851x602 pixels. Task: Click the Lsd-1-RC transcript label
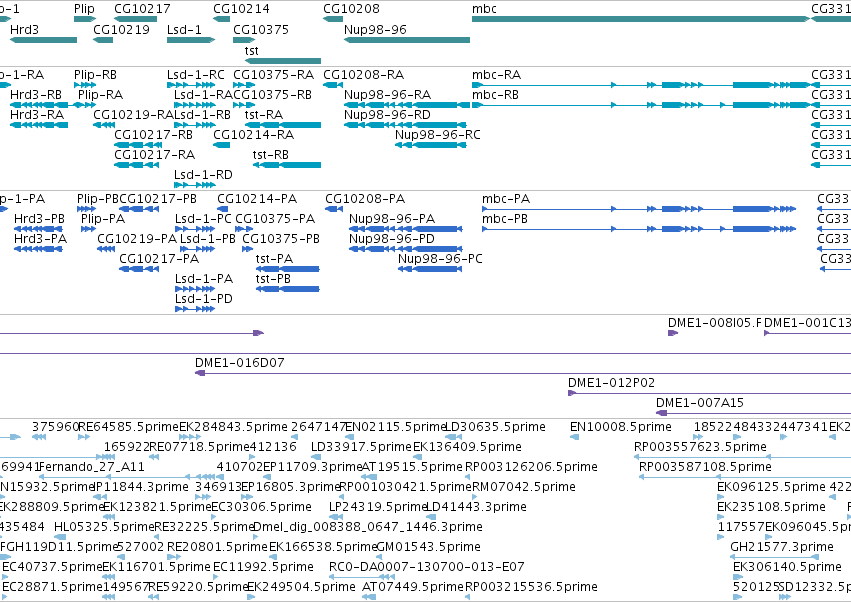[195, 74]
